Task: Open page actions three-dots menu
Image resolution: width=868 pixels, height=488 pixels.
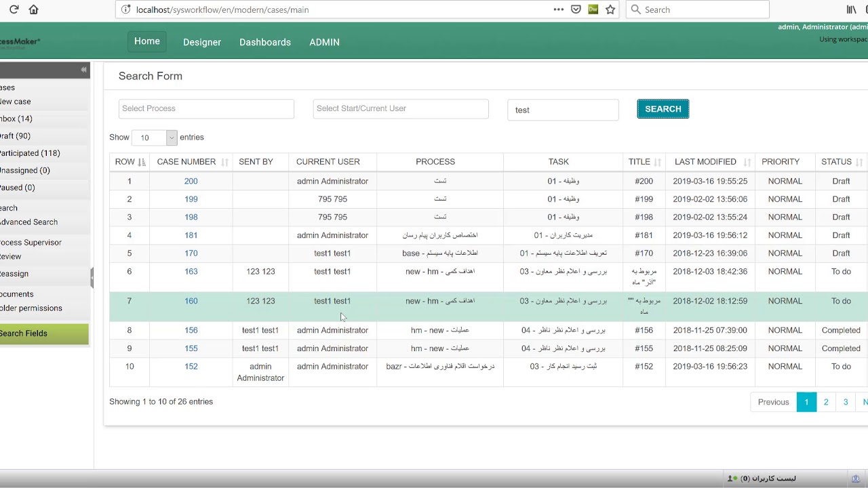Action: 558,9
